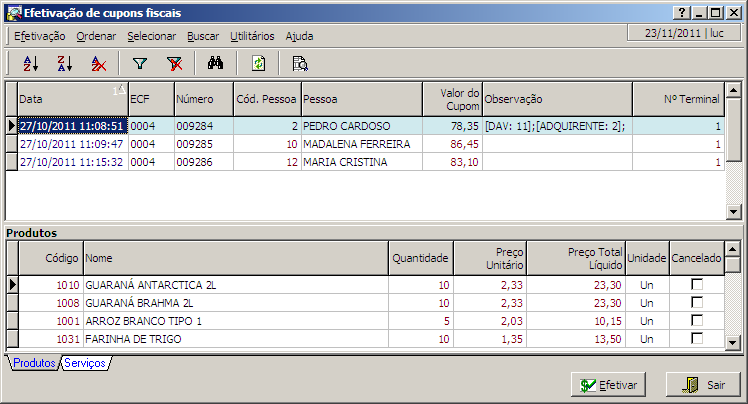
Task: Open the Efetivação menu
Action: [40, 36]
